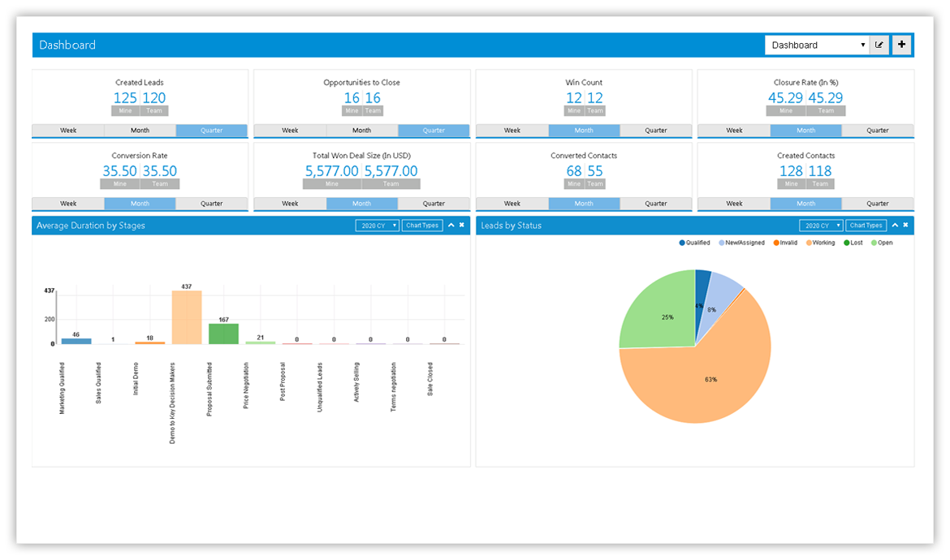Click the orange Working pie slice

coord(706,373)
